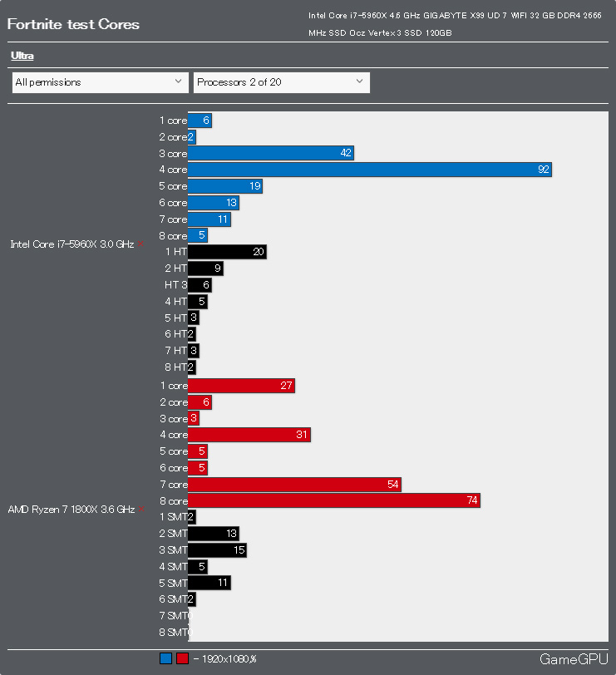Click the red 2 core bar showing 6

200,402
